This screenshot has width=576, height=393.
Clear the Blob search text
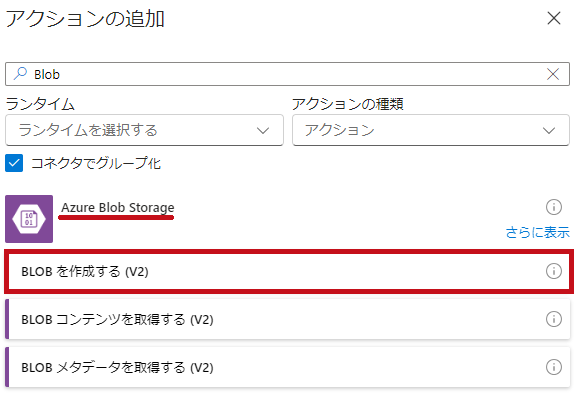[x=553, y=74]
